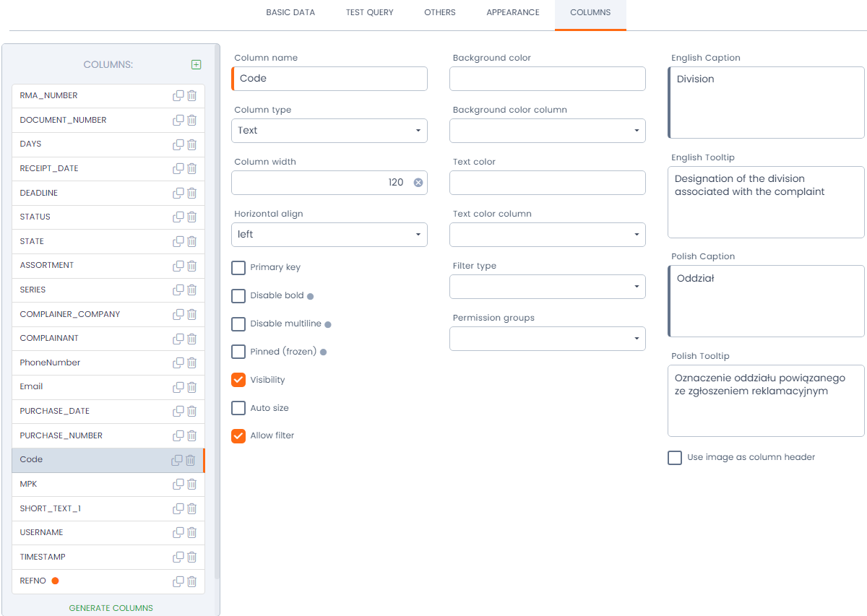Click the add new column plus icon
Screen dimensions: 867x616
197,64
